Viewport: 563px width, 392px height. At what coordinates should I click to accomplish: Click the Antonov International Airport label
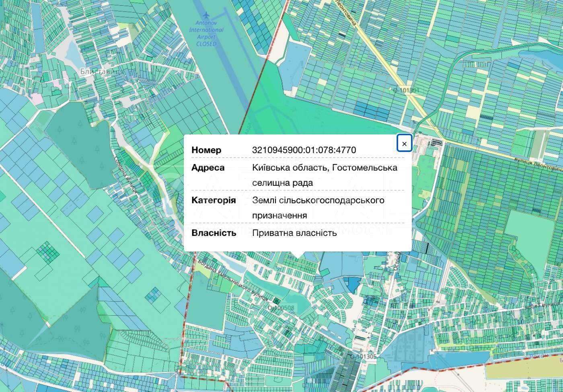tap(206, 33)
